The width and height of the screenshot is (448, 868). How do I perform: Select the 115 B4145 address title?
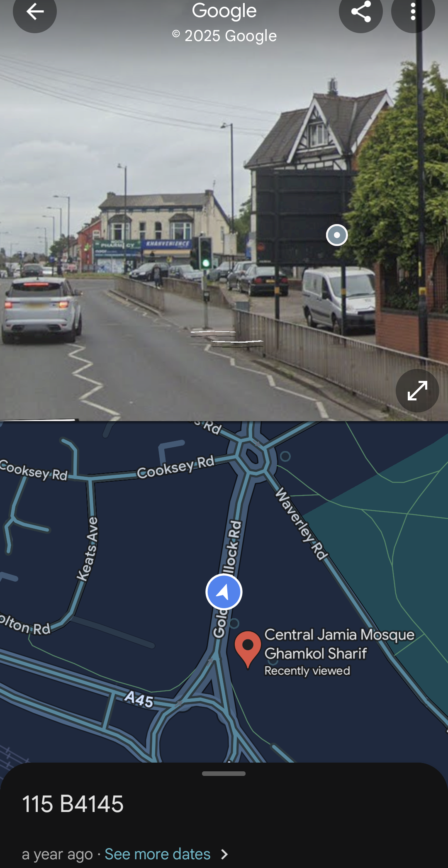pos(73,804)
